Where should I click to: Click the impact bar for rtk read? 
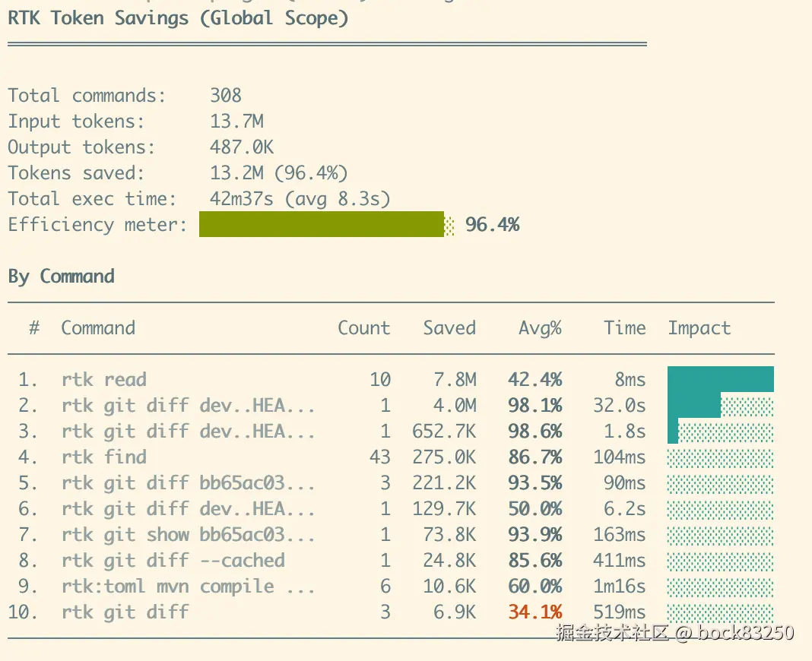tap(721, 379)
